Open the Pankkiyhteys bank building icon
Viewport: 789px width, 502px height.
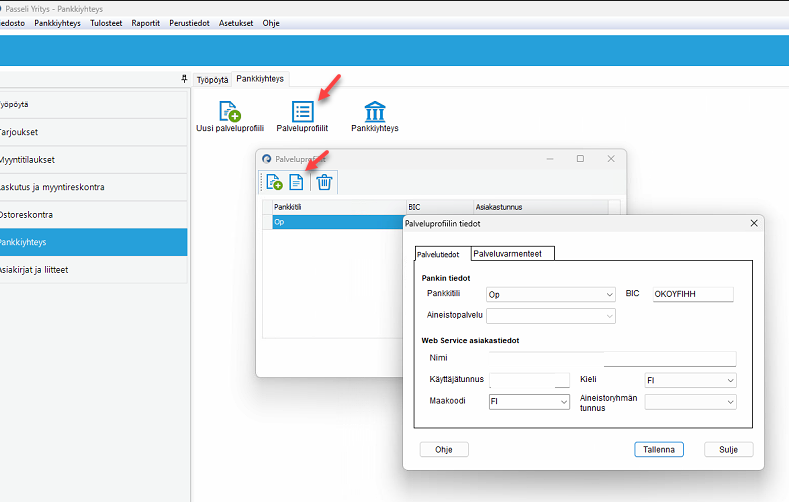tap(375, 111)
